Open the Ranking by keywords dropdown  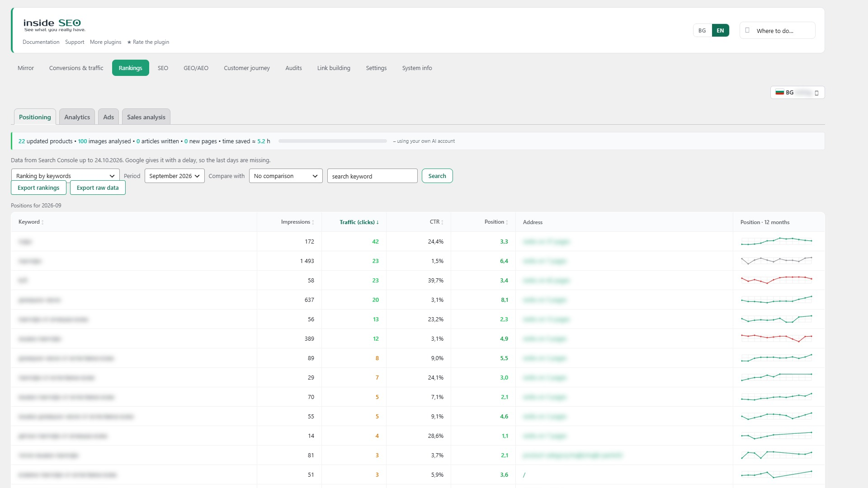pyautogui.click(x=65, y=176)
